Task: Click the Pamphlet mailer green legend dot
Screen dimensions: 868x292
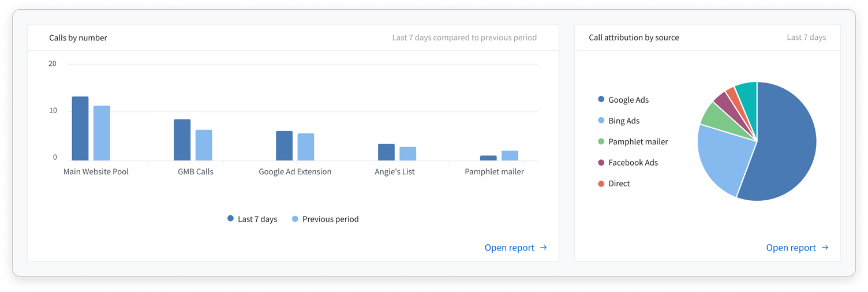Action: pos(601,141)
